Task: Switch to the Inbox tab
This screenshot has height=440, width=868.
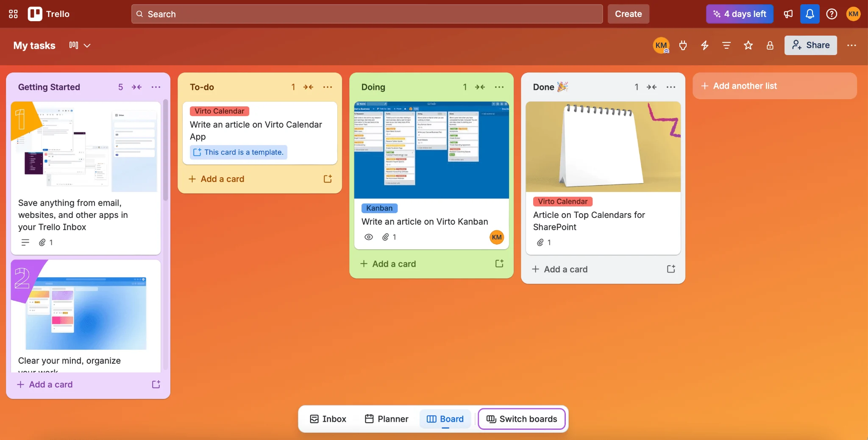Action: [x=328, y=419]
